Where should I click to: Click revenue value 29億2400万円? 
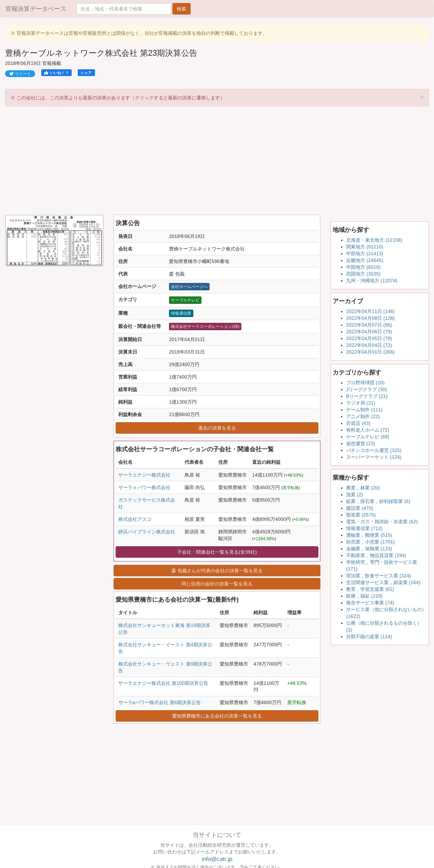click(x=184, y=364)
